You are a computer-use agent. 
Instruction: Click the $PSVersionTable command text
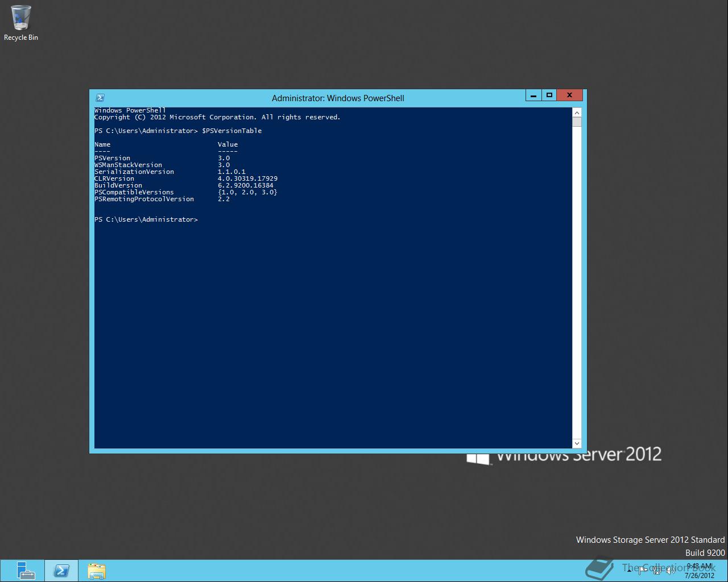[232, 131]
